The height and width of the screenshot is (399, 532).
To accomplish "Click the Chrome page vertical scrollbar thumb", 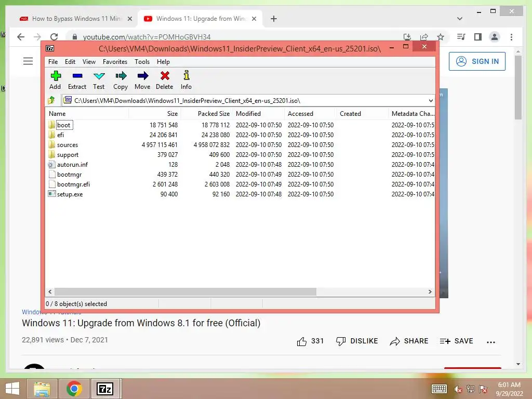I will tap(518, 87).
